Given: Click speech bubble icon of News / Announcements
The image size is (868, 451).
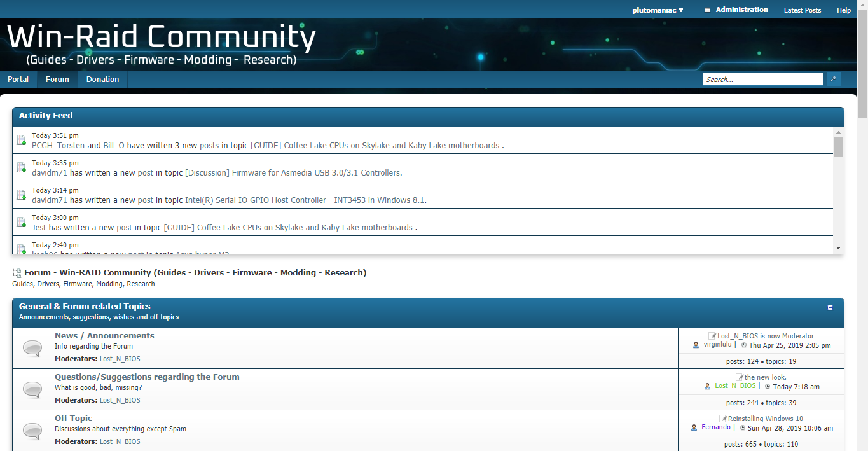Looking at the screenshot, I should point(32,348).
